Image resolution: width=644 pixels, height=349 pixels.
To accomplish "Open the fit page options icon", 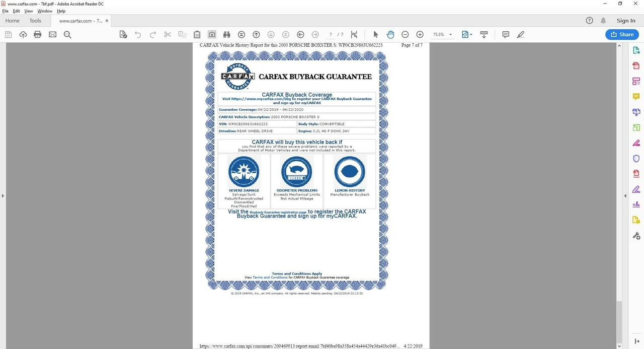I will click(466, 34).
